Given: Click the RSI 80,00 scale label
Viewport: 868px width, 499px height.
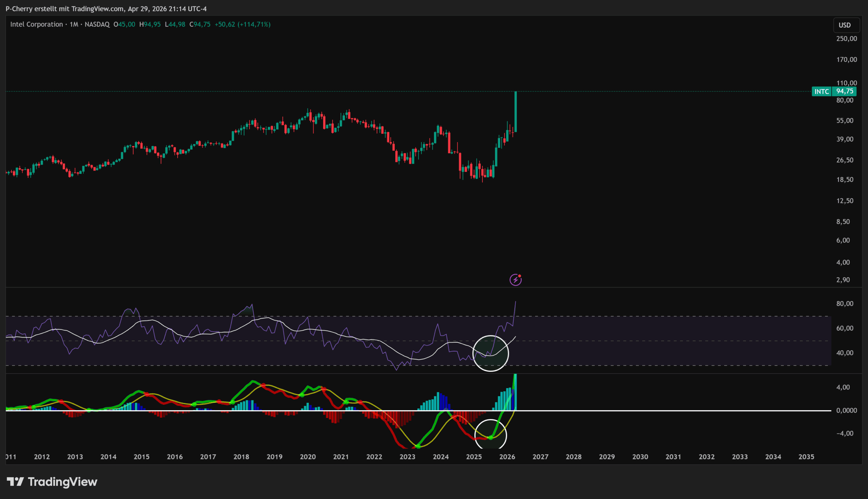Looking at the screenshot, I should [x=844, y=303].
